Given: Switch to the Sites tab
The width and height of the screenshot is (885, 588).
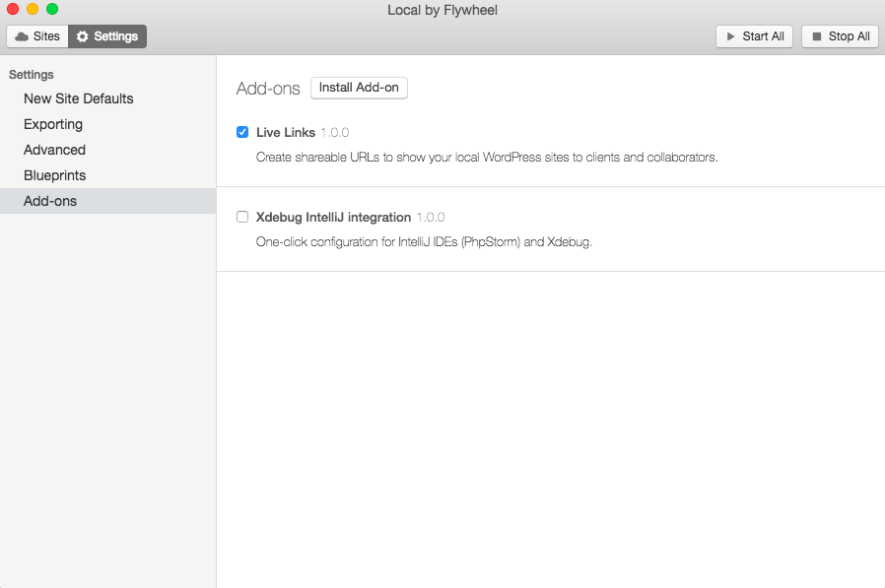Looking at the screenshot, I should [37, 36].
